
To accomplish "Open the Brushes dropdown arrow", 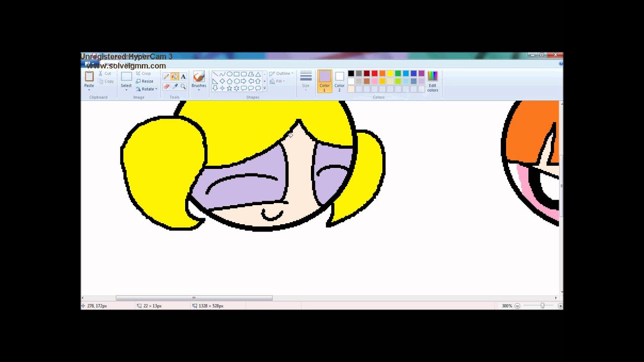I will point(199,89).
